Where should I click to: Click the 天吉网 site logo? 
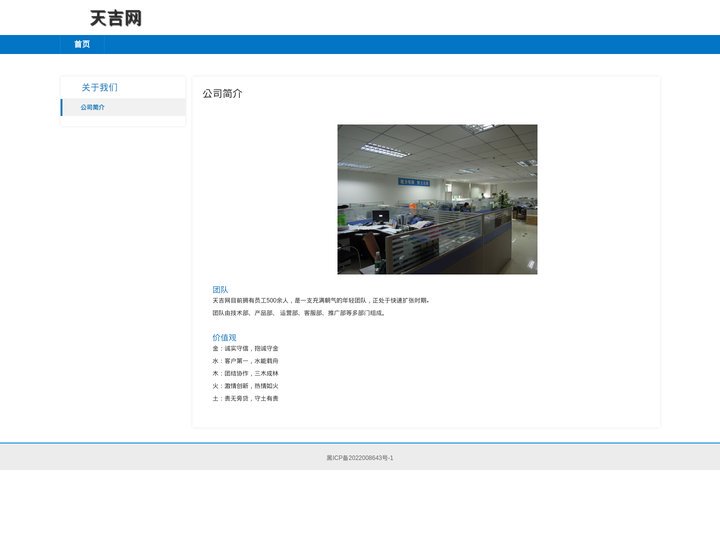pos(116,18)
